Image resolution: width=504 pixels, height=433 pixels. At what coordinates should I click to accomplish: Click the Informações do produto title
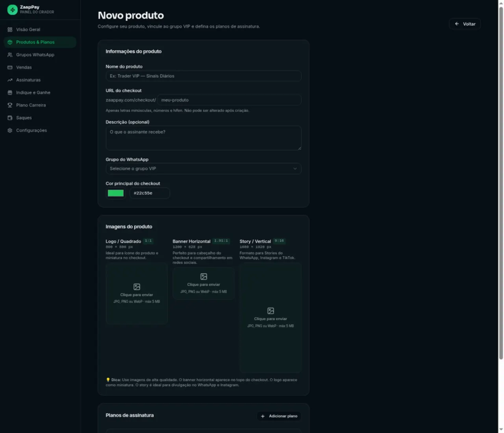coord(133,51)
